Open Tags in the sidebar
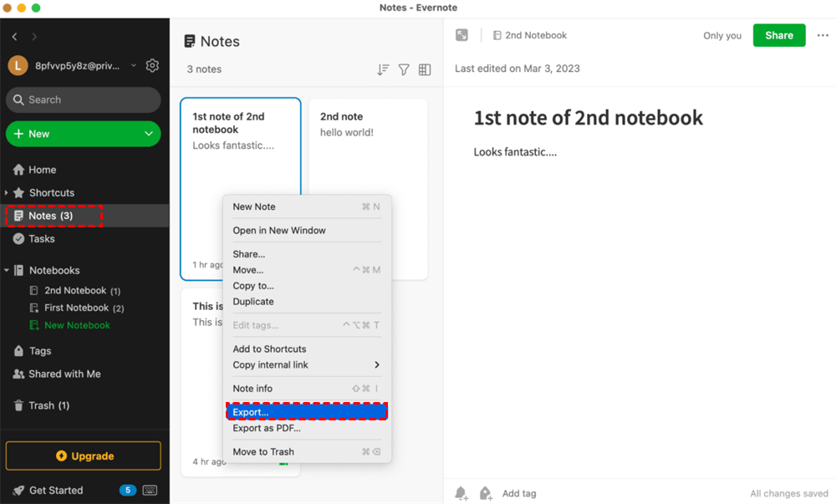 coord(33,350)
